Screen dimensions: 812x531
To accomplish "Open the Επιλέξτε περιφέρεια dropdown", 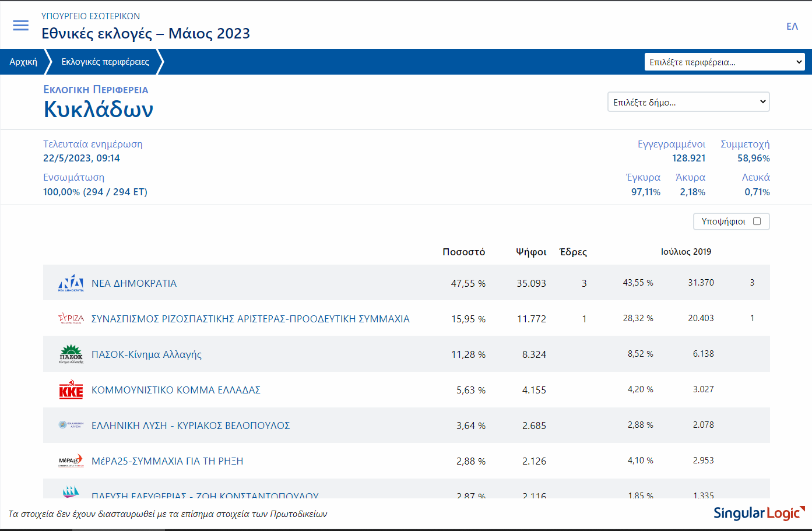I will click(x=725, y=62).
